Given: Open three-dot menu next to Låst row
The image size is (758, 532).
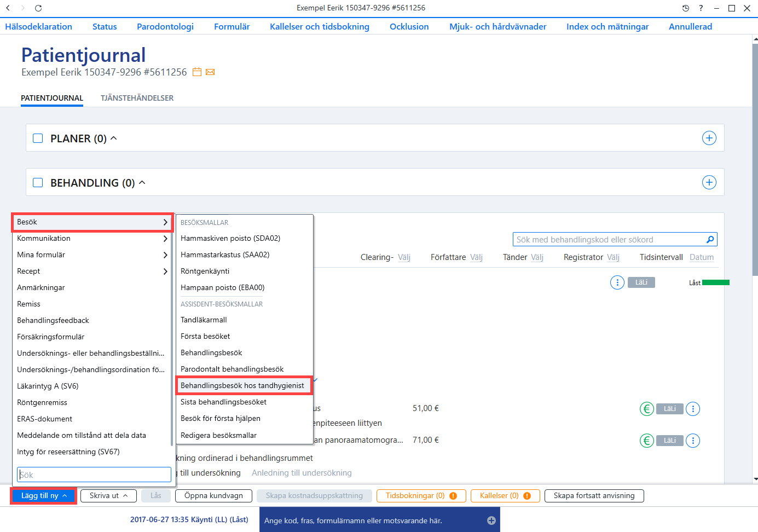Looking at the screenshot, I should (x=617, y=282).
